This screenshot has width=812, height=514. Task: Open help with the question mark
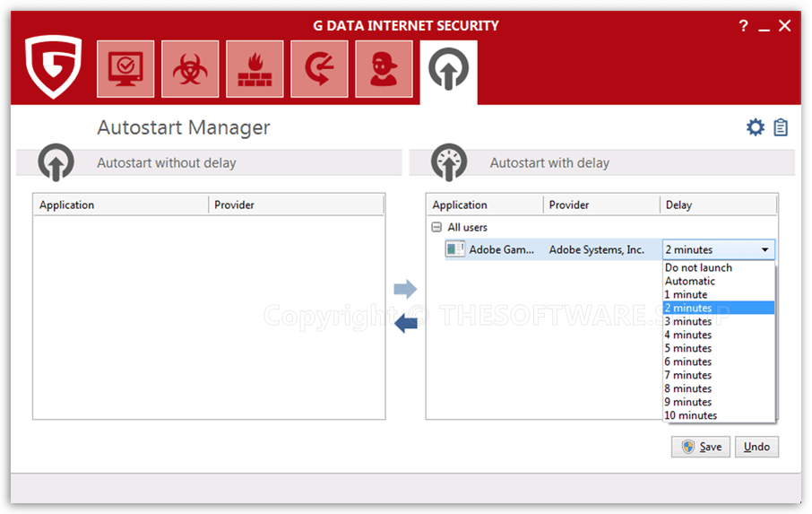click(744, 25)
